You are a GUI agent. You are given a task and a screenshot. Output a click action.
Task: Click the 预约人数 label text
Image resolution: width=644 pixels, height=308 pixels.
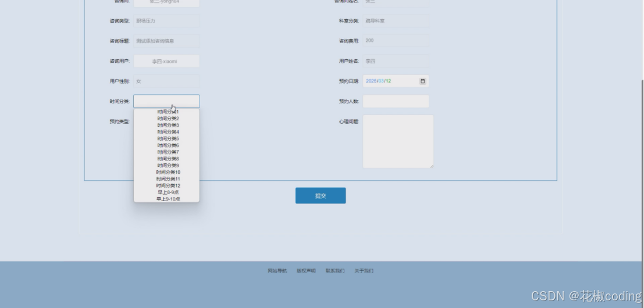click(x=348, y=101)
